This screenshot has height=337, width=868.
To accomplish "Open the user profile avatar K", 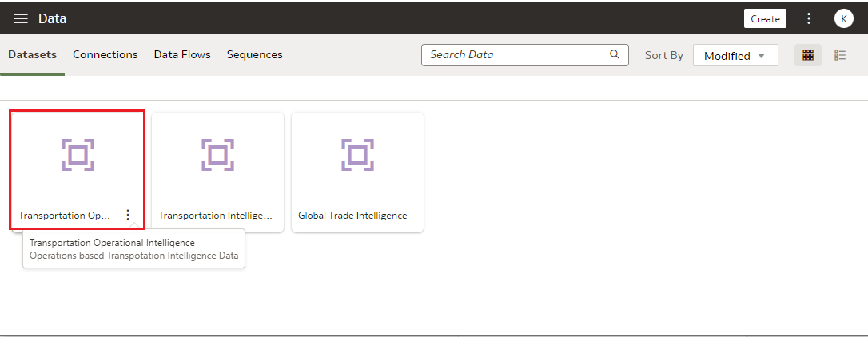I will (x=843, y=18).
